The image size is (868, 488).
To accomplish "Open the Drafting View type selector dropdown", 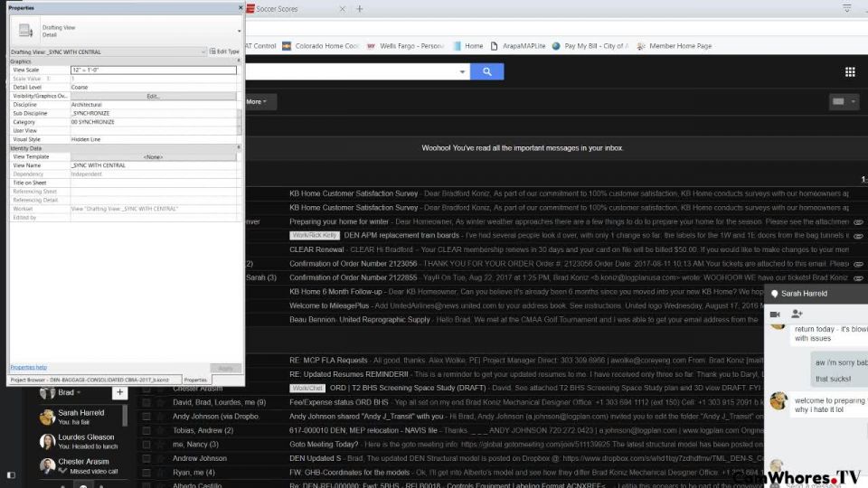I will point(238,32).
